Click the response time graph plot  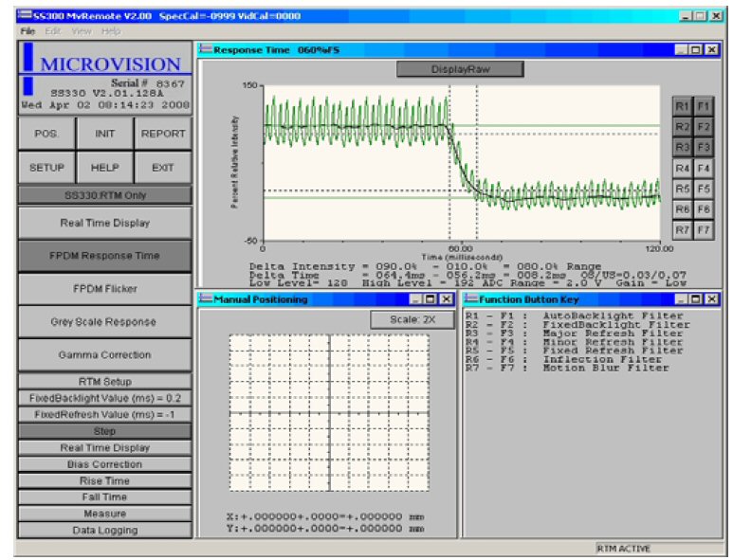point(462,163)
